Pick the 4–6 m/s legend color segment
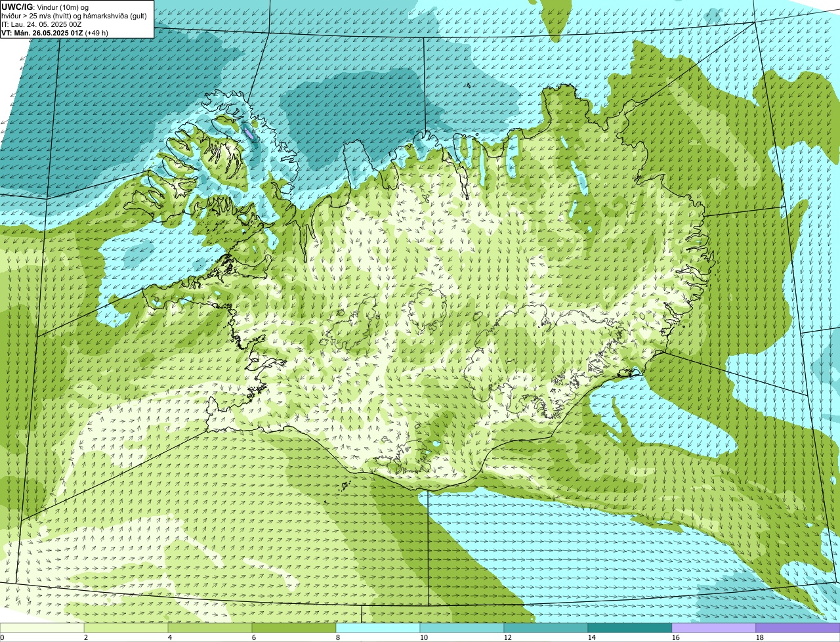 click(x=210, y=628)
